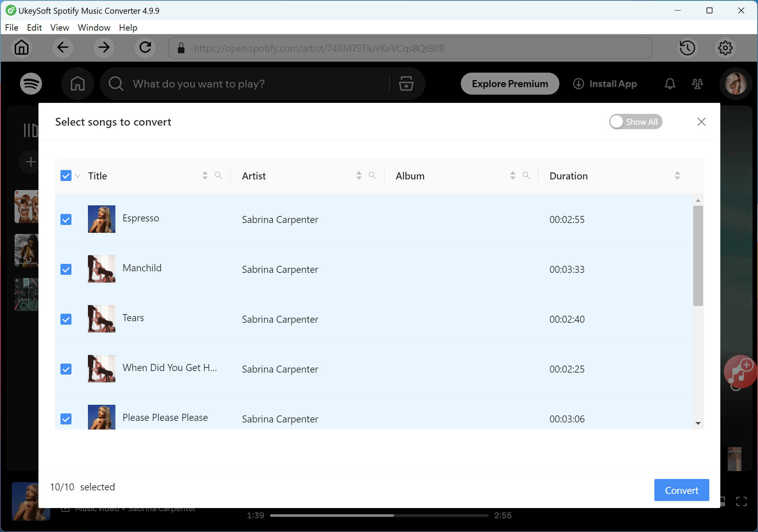Uncheck the Espresso song checkbox

pyautogui.click(x=66, y=219)
